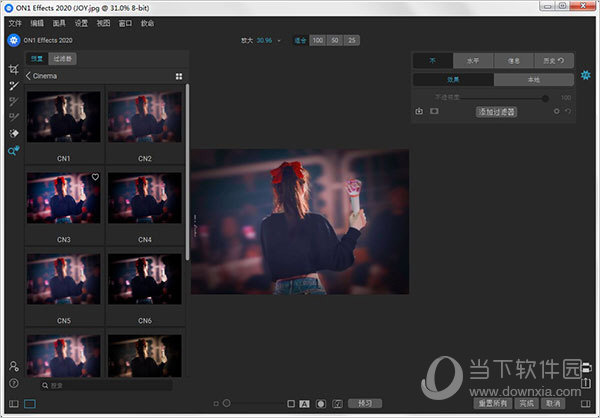
Task: Select the info tab in right panel
Action: [514, 60]
